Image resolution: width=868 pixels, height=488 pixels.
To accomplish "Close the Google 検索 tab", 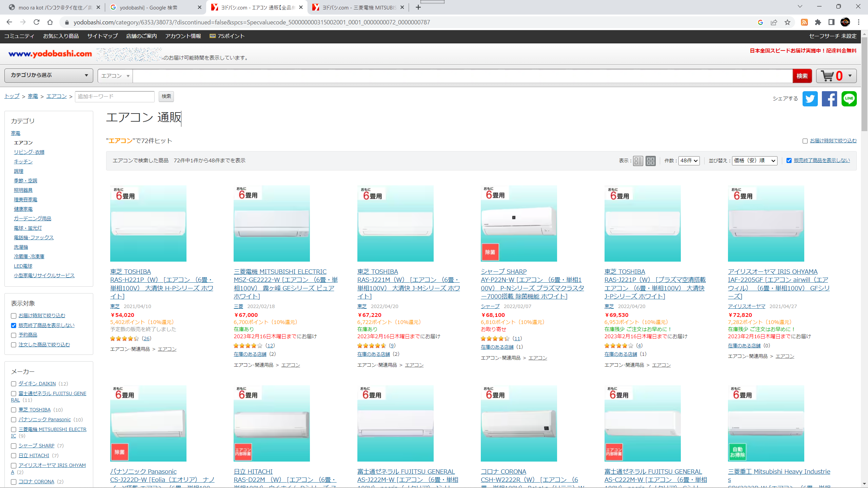I will tap(199, 7).
